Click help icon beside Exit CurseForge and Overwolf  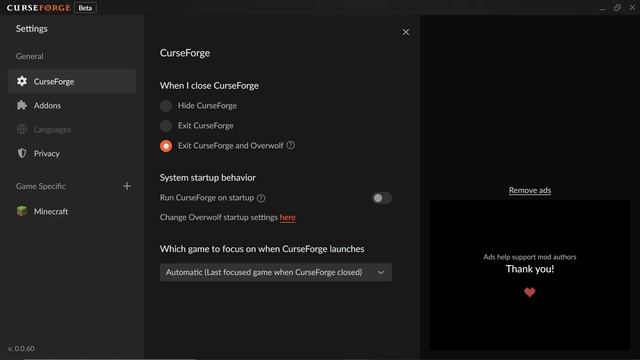click(291, 145)
